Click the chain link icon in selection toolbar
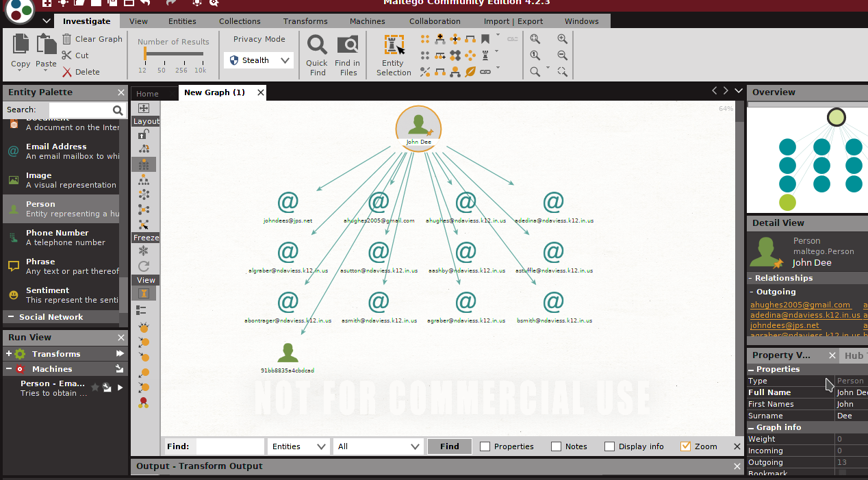 click(x=485, y=71)
